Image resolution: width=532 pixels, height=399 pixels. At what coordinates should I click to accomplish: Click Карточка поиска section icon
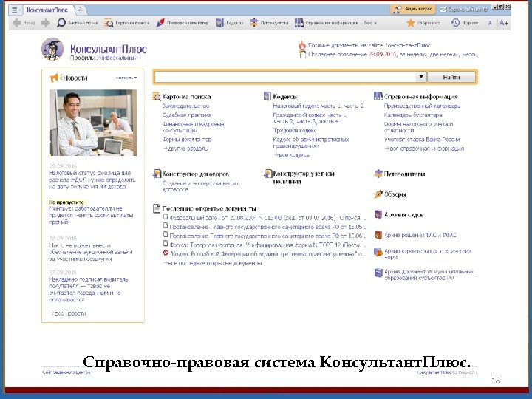pyautogui.click(x=157, y=96)
